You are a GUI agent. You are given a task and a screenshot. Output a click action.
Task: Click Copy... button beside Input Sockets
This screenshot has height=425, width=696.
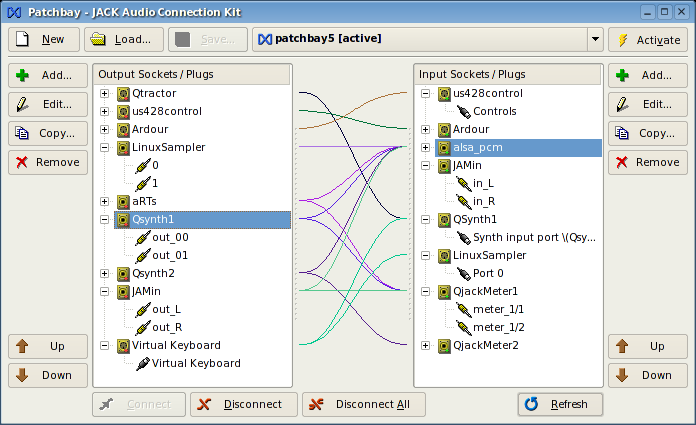pyautogui.click(x=648, y=134)
